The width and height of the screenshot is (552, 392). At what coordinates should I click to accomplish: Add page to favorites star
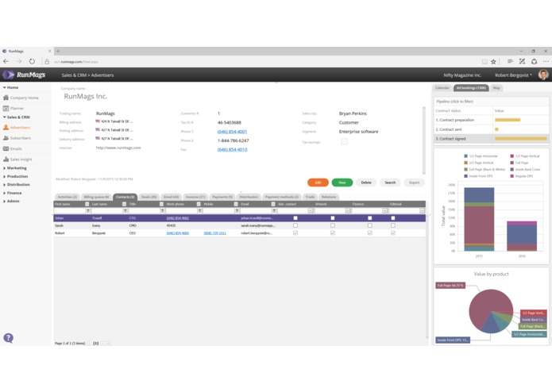coord(493,62)
